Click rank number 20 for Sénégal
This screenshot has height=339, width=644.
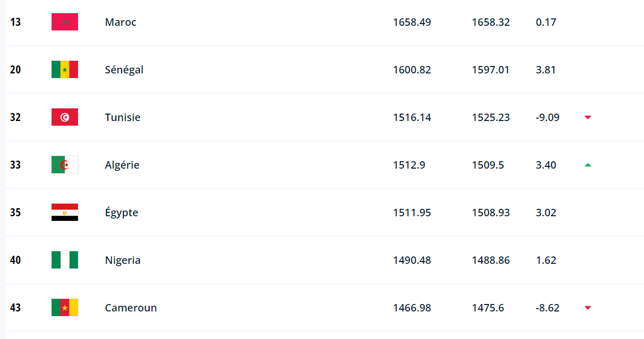point(15,70)
